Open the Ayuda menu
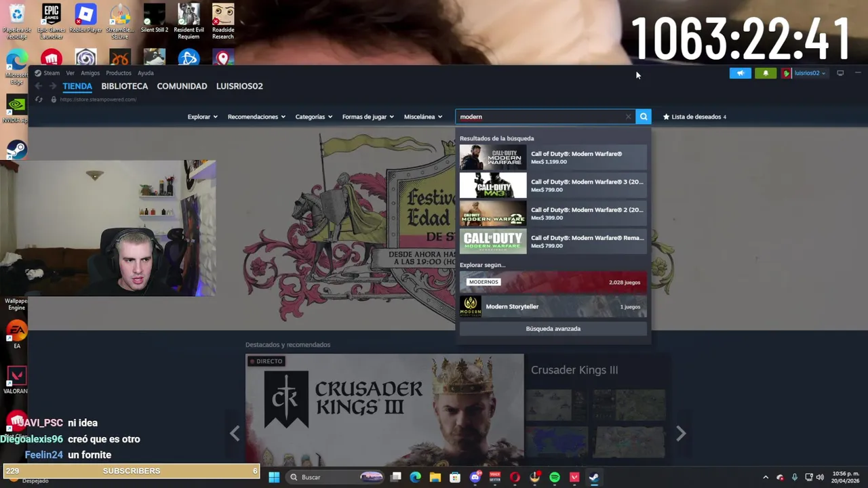The image size is (868, 488). click(146, 73)
